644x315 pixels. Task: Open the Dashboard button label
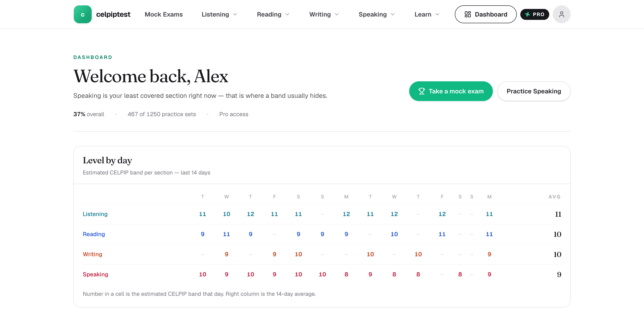point(491,14)
